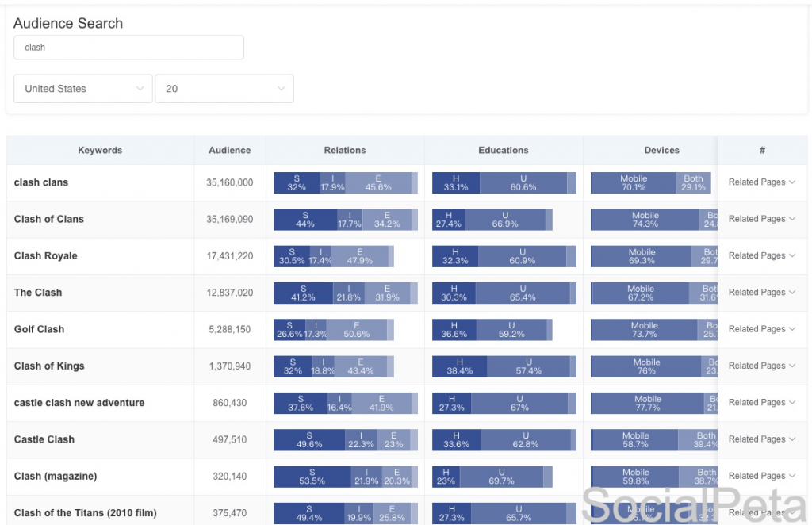Click the Mobile 76% device segment
This screenshot has width=812, height=525.
pyautogui.click(x=646, y=366)
